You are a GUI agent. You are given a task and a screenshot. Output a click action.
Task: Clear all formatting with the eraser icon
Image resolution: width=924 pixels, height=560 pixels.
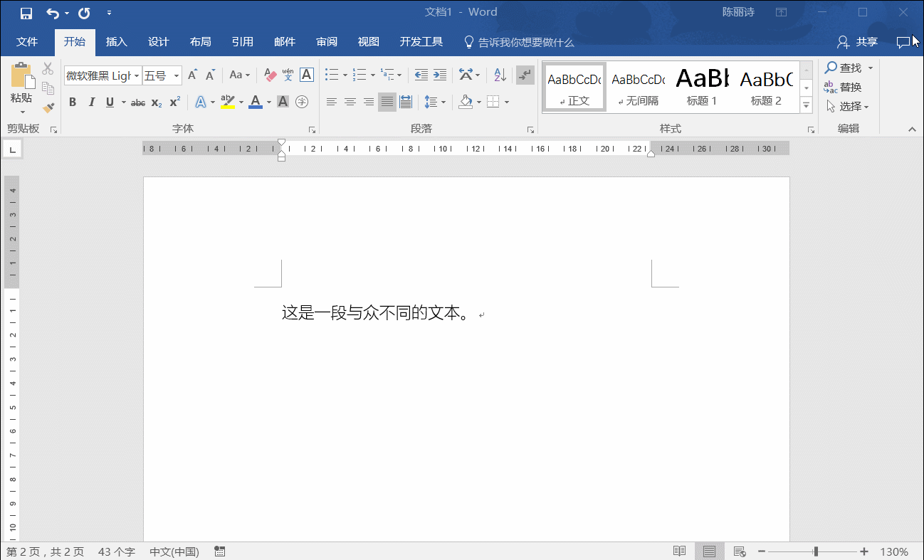tap(270, 75)
